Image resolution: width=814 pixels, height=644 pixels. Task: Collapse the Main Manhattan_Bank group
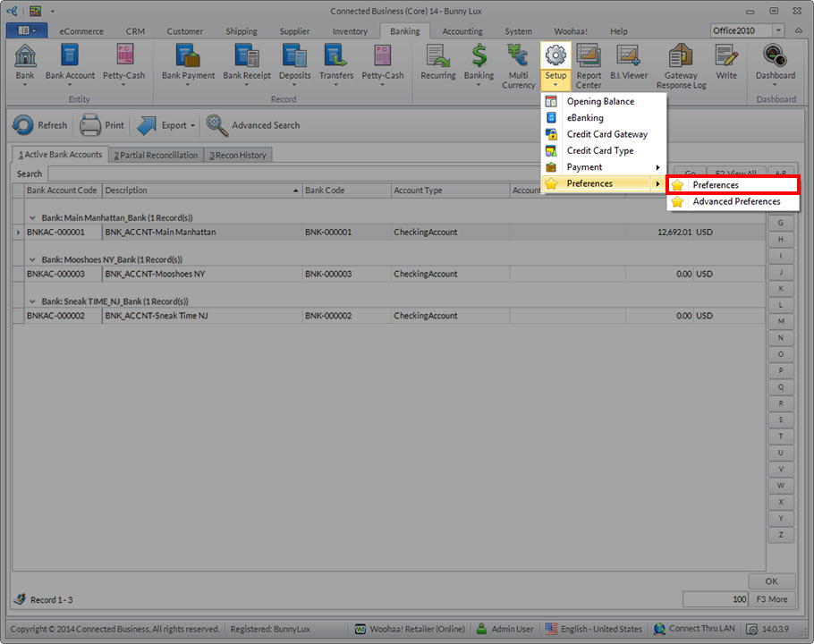[33, 218]
